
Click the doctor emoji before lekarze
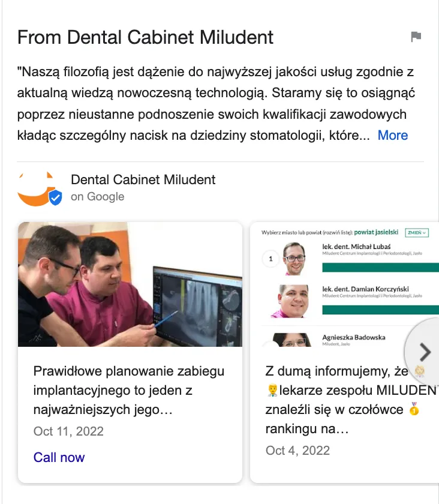(x=272, y=390)
